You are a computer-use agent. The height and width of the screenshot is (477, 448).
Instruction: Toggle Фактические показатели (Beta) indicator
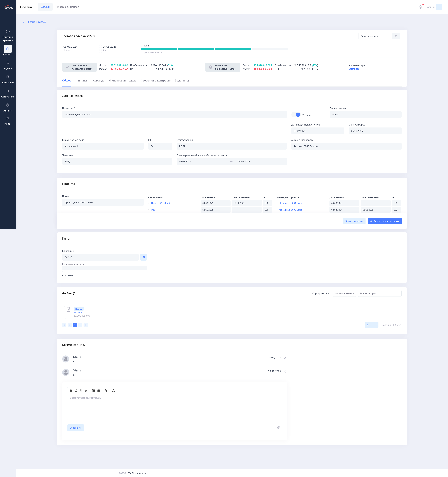point(79,67)
